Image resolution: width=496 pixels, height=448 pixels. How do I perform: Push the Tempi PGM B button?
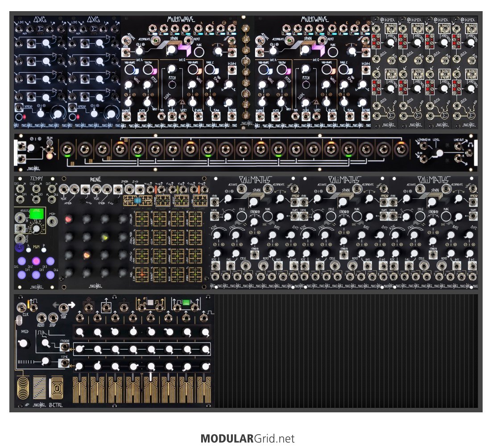(44, 250)
